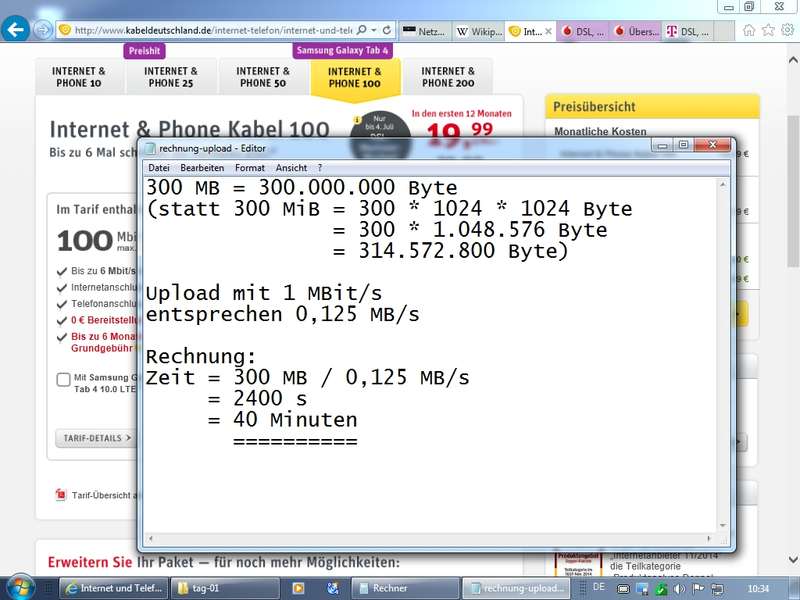Image resolution: width=800 pixels, height=600 pixels.
Task: Switch to the Telekom 'DSL, ...' tab
Action: [688, 31]
